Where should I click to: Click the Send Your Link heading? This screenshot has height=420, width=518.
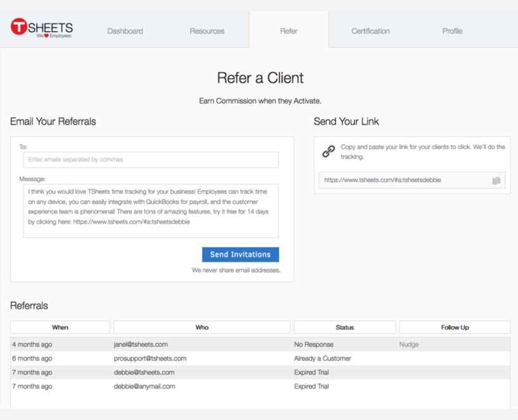click(x=346, y=121)
